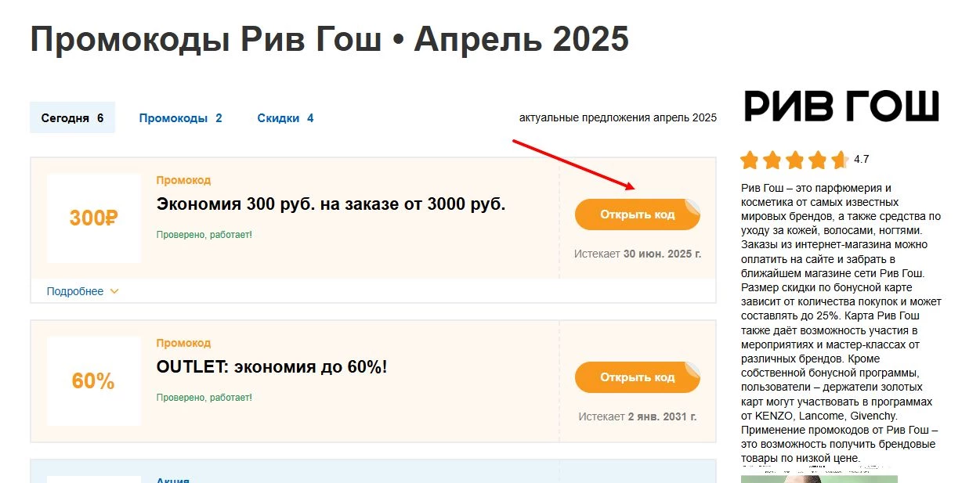Click the 4.7 rating value
Screen dimensions: 980x483
point(862,160)
